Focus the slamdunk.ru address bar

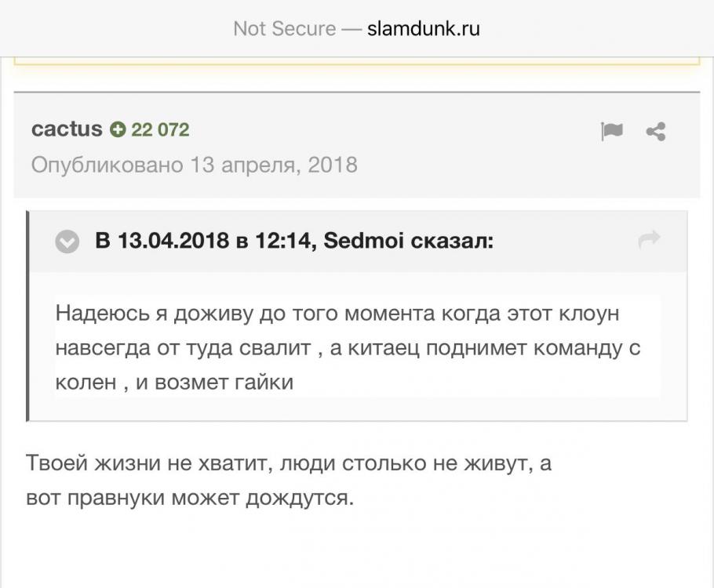423,29
